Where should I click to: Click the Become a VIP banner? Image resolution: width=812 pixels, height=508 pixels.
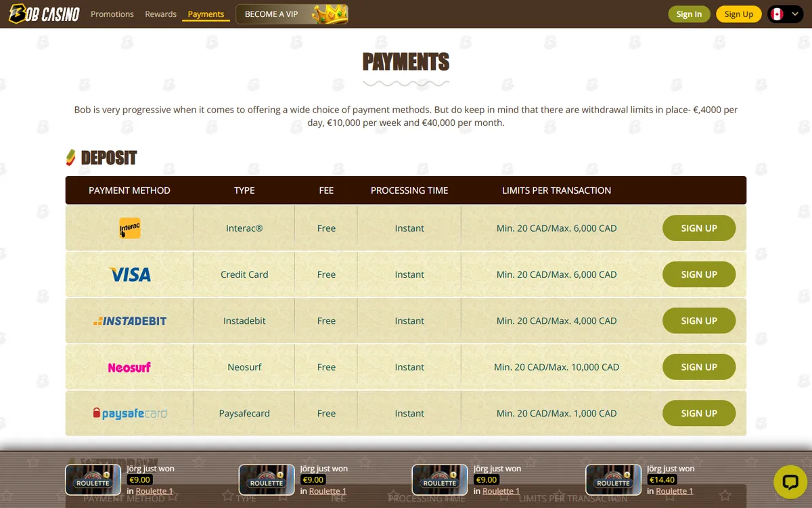pos(292,14)
